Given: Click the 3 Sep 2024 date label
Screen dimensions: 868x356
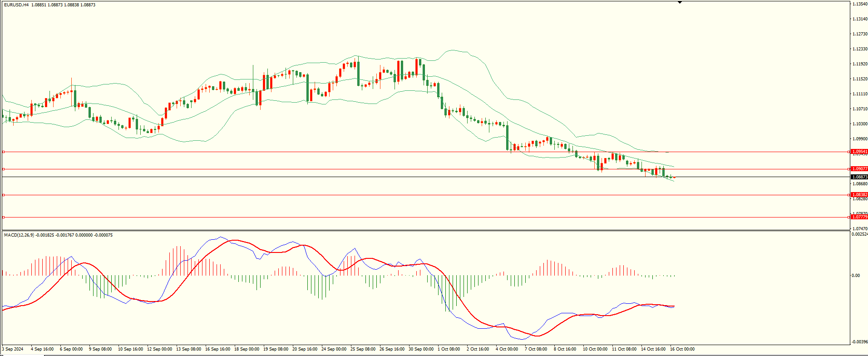Looking at the screenshot, I should (x=12, y=349).
